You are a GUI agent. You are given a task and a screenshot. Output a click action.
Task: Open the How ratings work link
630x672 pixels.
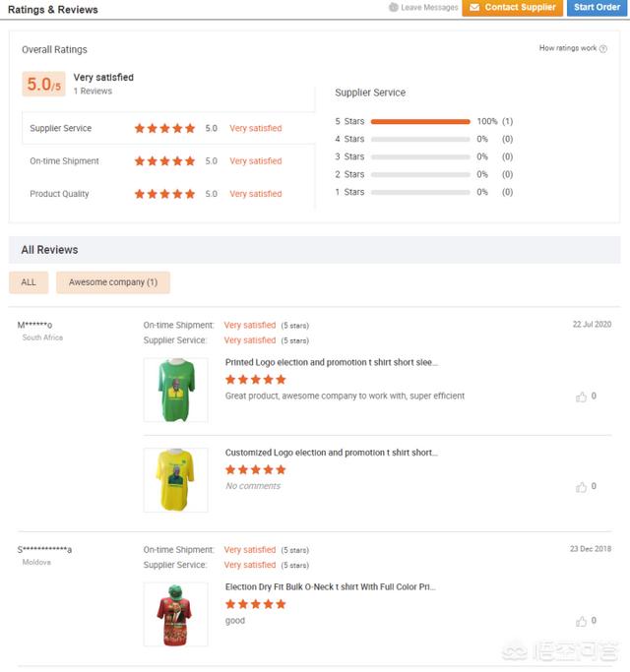[x=568, y=48]
